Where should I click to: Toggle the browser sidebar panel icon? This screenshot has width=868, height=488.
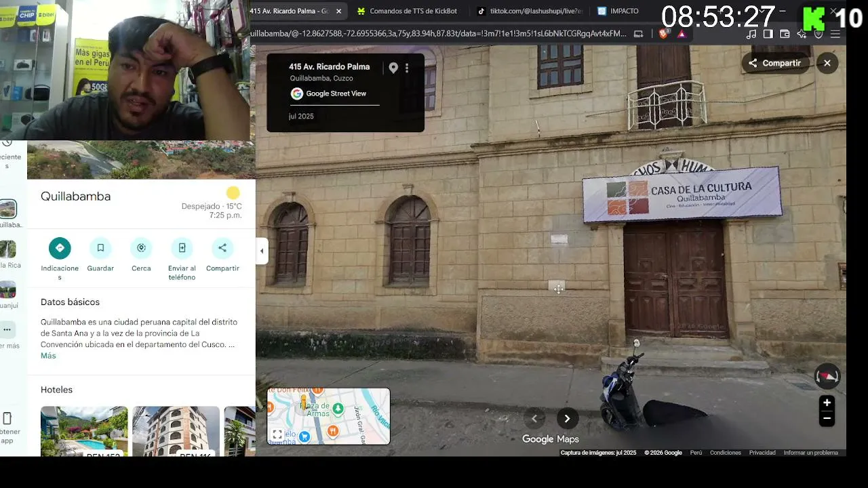click(768, 34)
